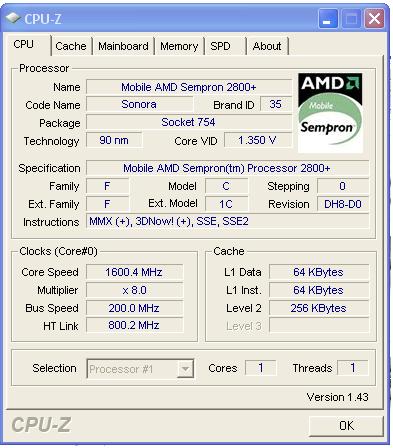The width and height of the screenshot is (393, 448).
Task: Click the Processor selection dropdown arrow
Action: click(185, 369)
